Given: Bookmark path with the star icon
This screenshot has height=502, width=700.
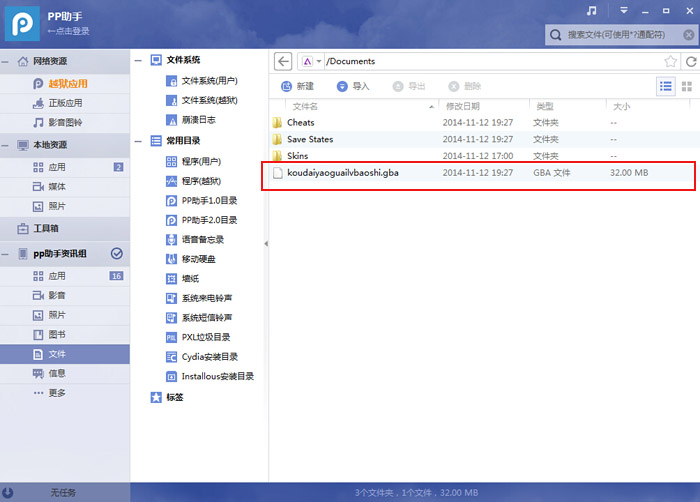Looking at the screenshot, I should pyautogui.click(x=671, y=61).
